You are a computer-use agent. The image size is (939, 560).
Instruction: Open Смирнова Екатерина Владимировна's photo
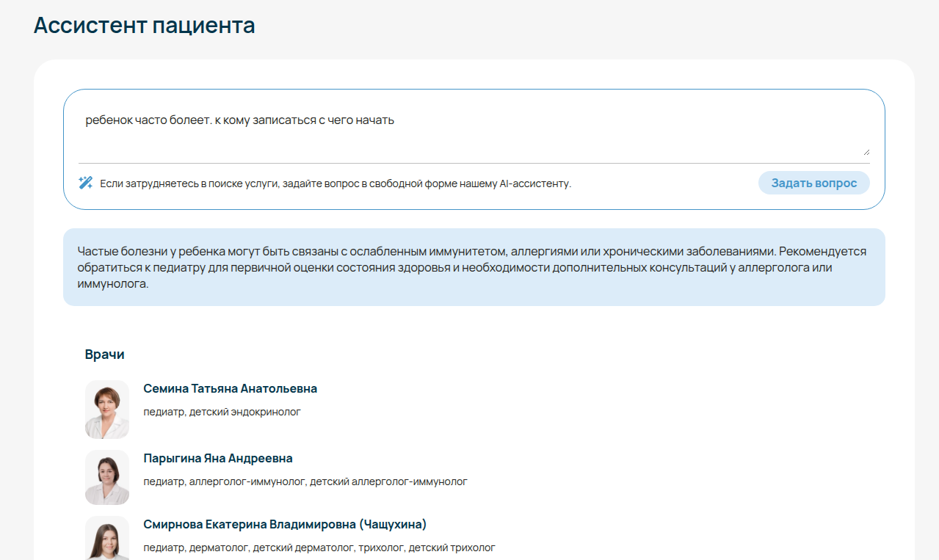[x=107, y=540]
